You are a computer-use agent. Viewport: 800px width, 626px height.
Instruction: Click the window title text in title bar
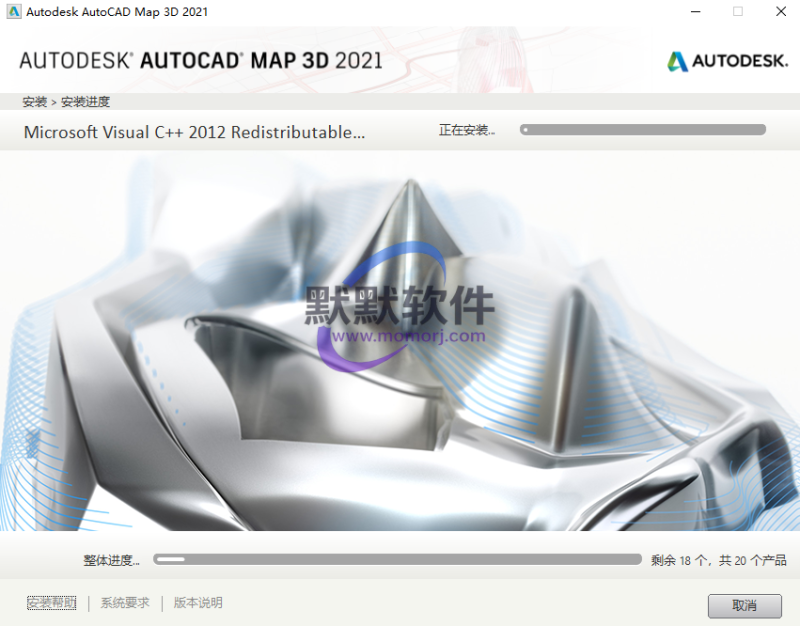[118, 12]
